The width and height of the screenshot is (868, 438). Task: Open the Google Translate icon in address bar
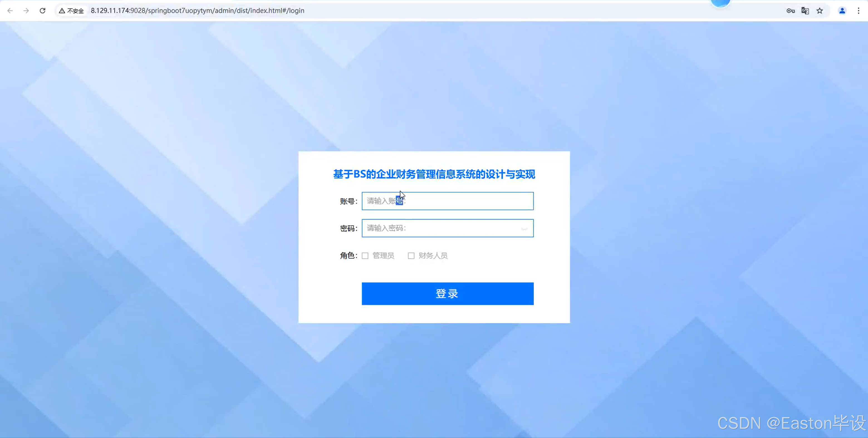coord(805,11)
